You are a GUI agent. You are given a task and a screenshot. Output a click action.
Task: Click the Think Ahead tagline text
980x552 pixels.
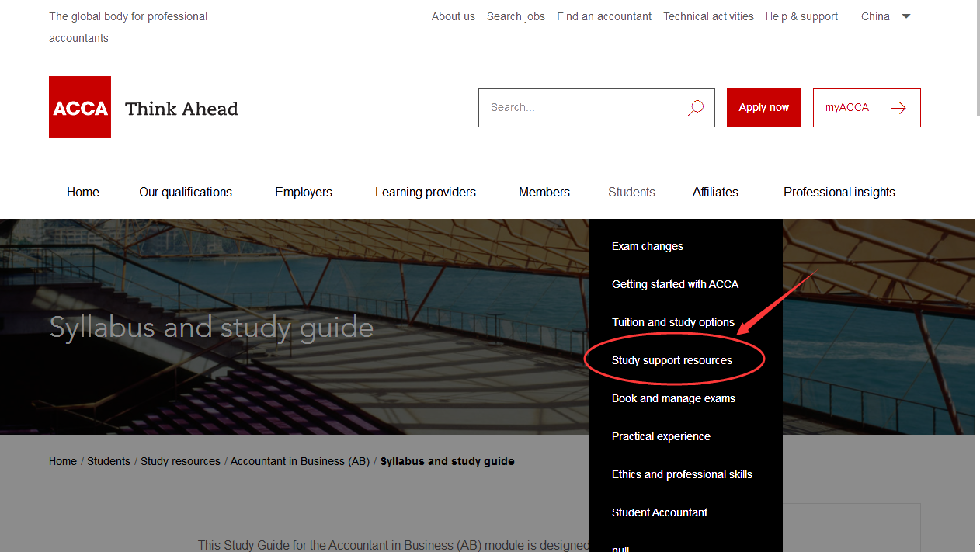pyautogui.click(x=182, y=109)
